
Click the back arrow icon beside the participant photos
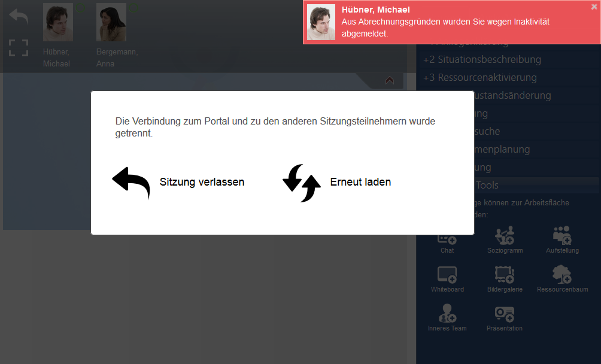[19, 17]
